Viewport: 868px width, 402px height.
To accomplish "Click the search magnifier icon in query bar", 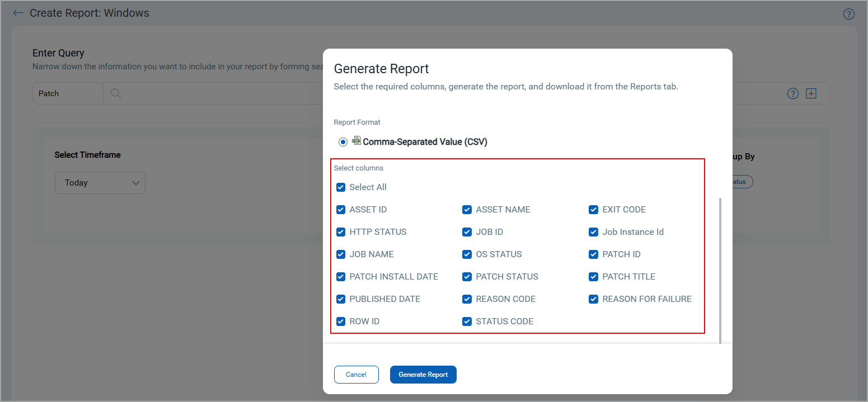I will point(116,94).
